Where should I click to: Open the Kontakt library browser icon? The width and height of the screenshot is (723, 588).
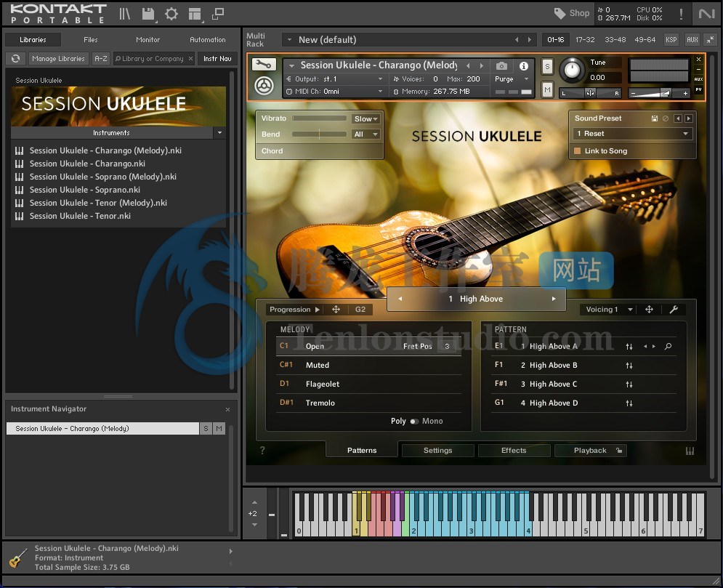(x=124, y=14)
